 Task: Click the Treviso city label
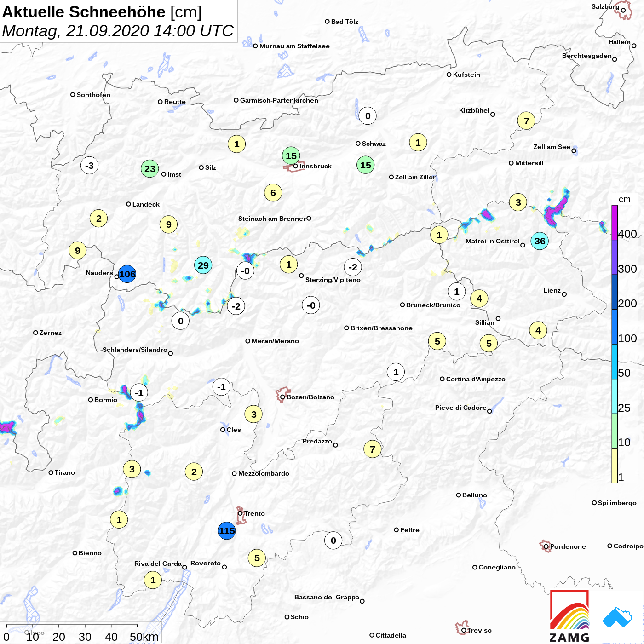coord(480,630)
